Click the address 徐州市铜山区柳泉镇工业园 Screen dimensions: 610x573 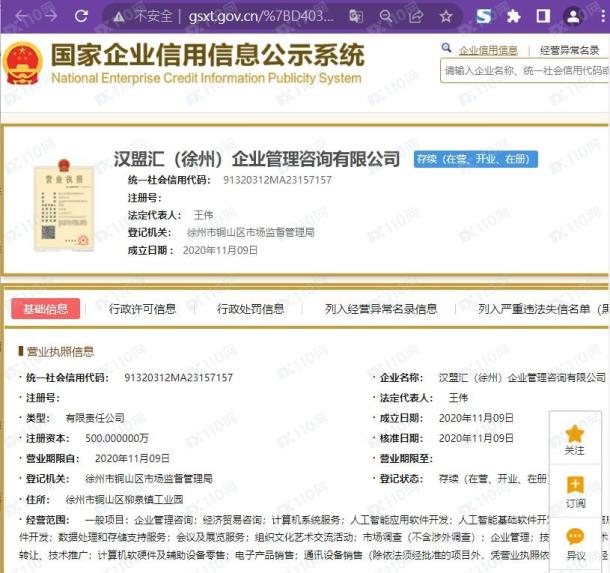tap(124, 499)
